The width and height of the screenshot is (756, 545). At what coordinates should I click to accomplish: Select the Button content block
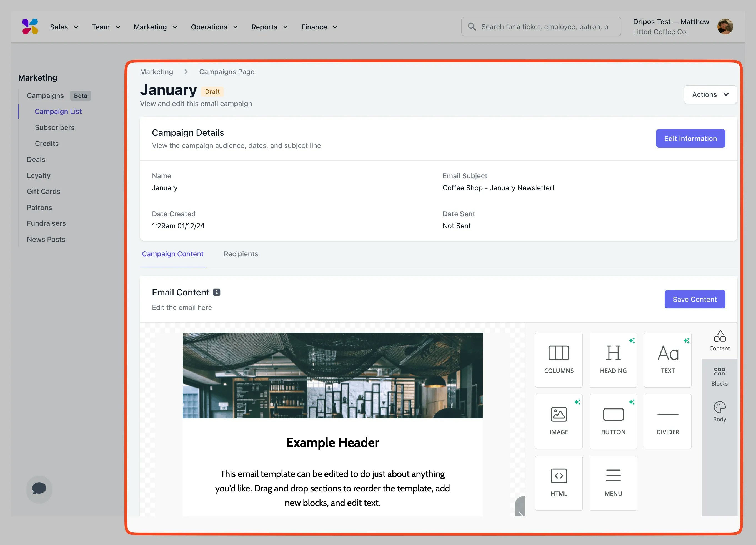[613, 421]
